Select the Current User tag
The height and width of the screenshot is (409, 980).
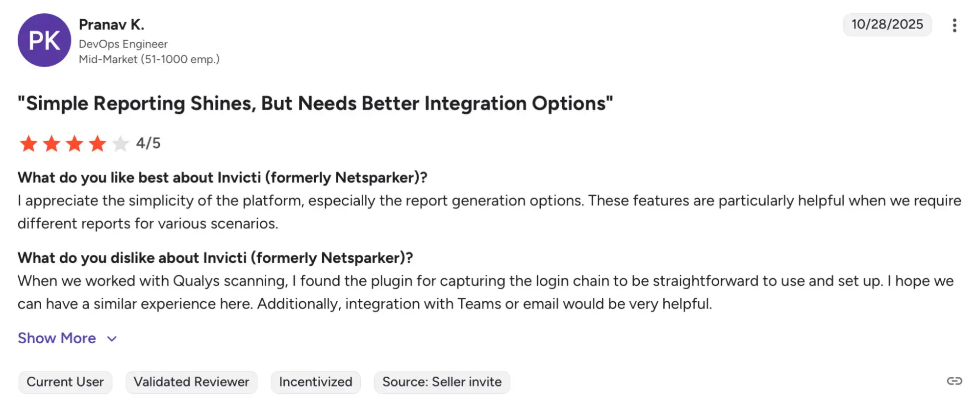pyautogui.click(x=65, y=382)
